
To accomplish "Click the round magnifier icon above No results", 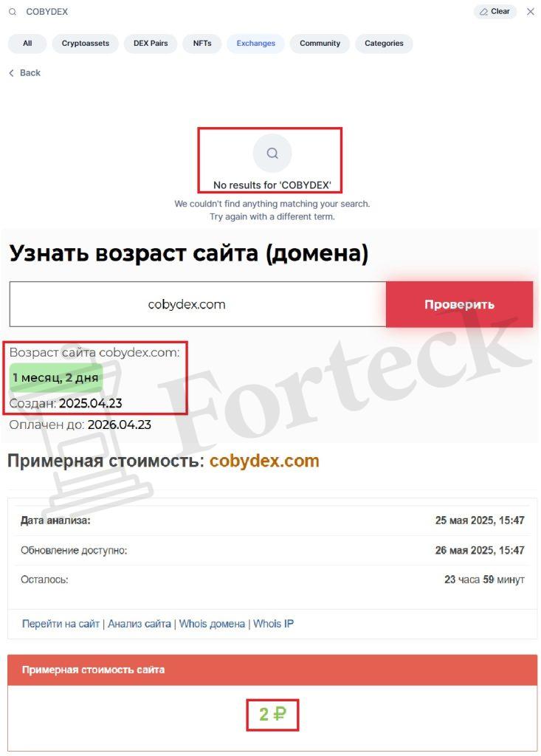I will point(272,154).
